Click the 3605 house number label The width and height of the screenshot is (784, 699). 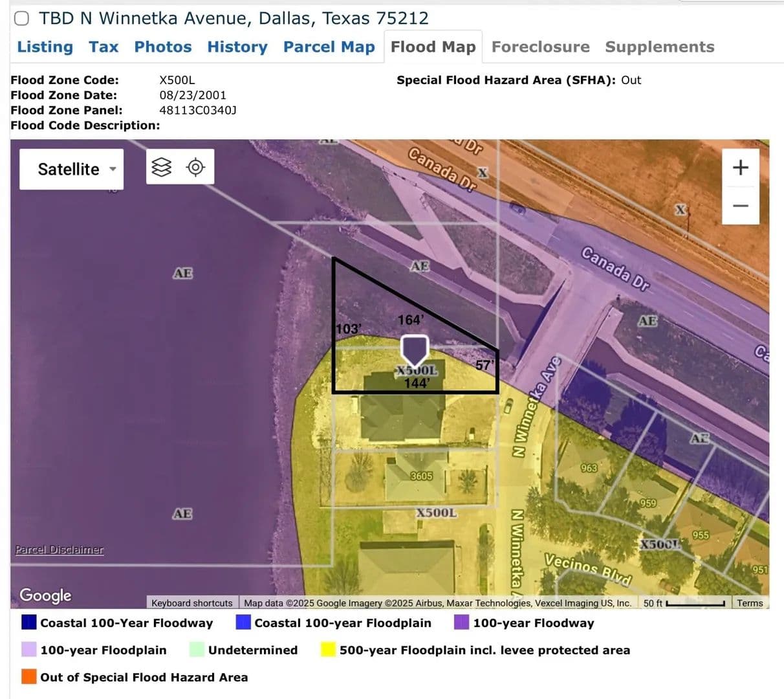pyautogui.click(x=421, y=476)
